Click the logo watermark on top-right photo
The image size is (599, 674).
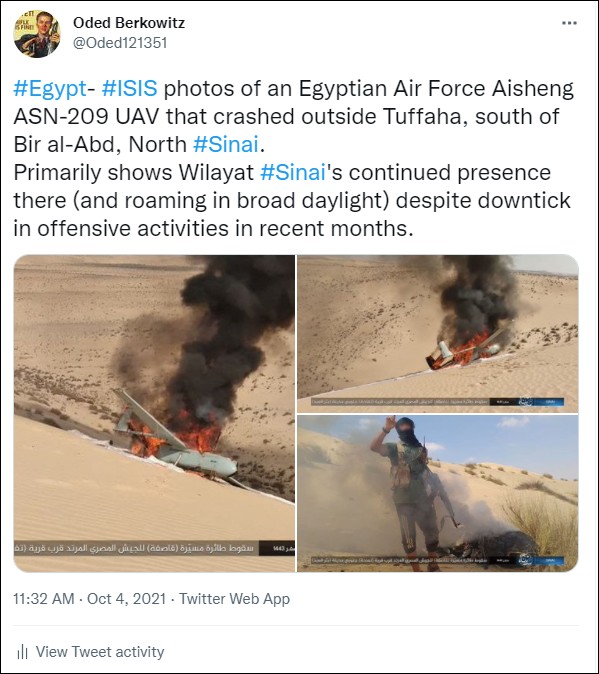tap(526, 402)
